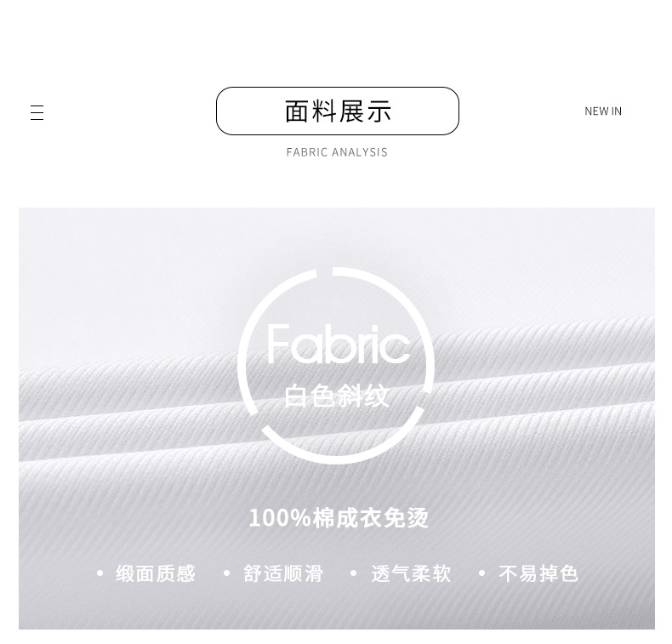Click the bullet dot before 缎面质感
Screen dimensions: 672x644
[100, 573]
